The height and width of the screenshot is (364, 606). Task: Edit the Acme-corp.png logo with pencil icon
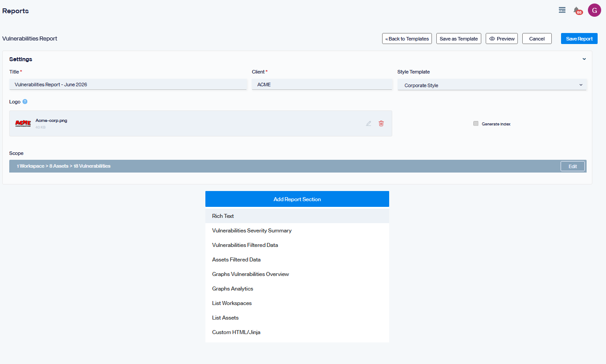[x=368, y=124]
